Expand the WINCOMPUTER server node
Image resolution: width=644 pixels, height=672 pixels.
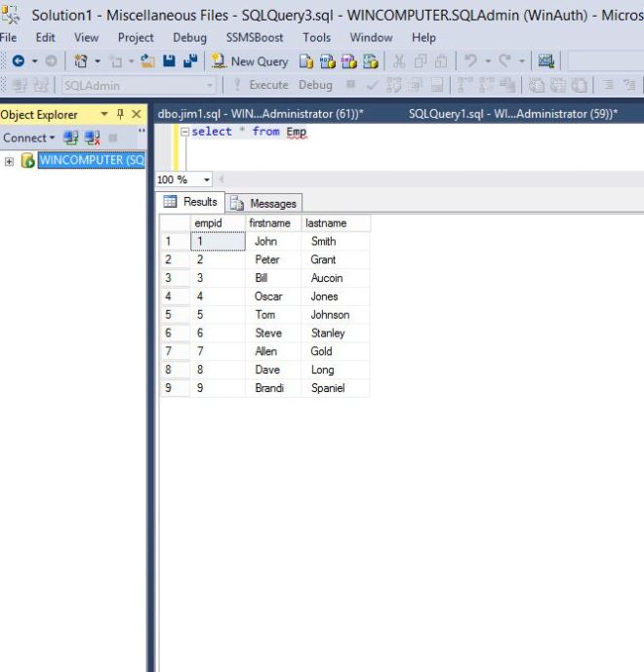coord(9,161)
